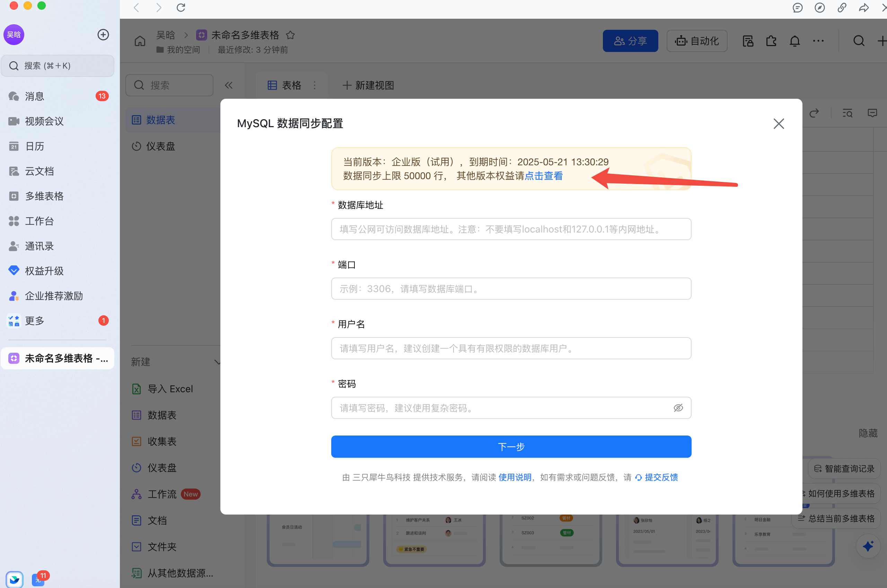Open 通讯录 in the sidebar

click(x=58, y=246)
